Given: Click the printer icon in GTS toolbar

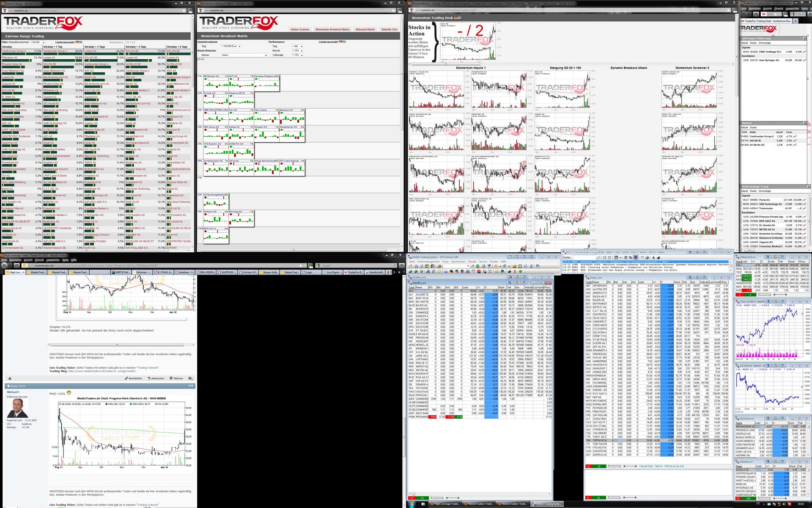Looking at the screenshot, I should 439,266.
